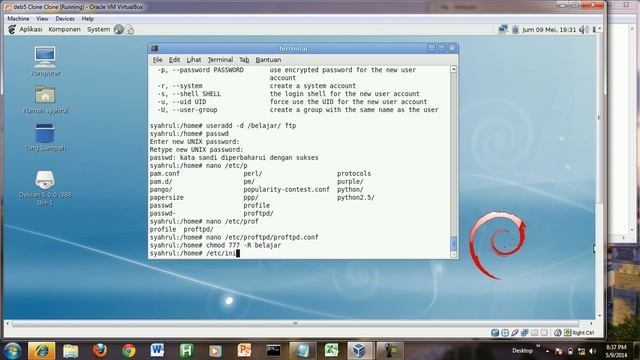Open the Aplikasi menu in GNOME panel
640x360 pixels.
click(31, 29)
